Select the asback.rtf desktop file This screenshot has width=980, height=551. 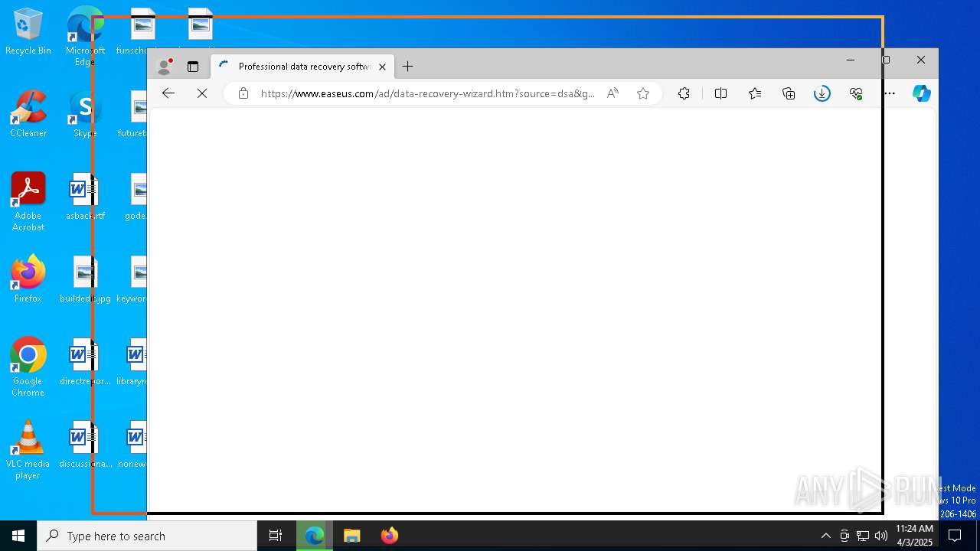tap(85, 197)
